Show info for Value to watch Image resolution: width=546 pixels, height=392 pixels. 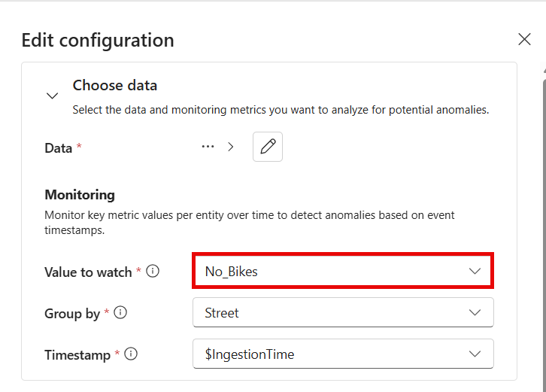point(153,271)
